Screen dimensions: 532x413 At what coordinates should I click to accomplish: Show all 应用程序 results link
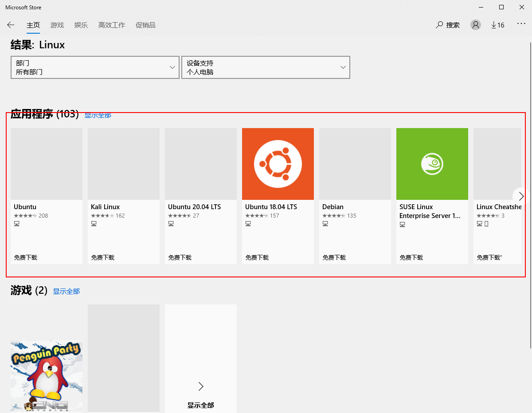98,115
